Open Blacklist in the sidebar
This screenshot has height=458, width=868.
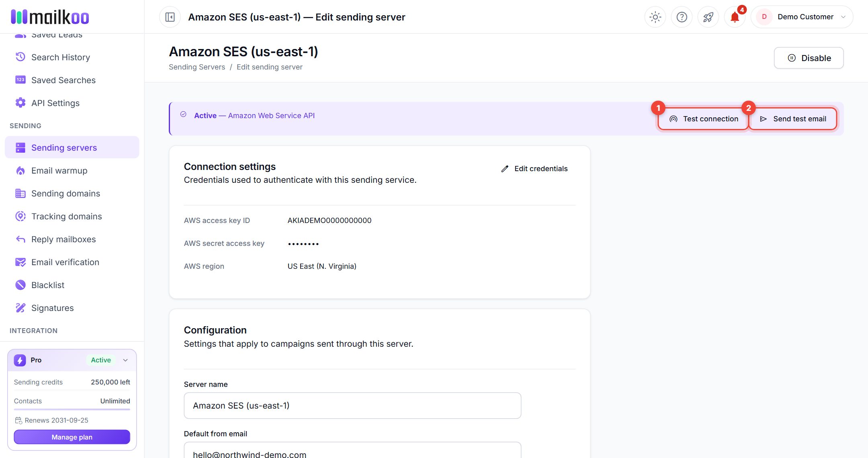[x=72, y=285]
